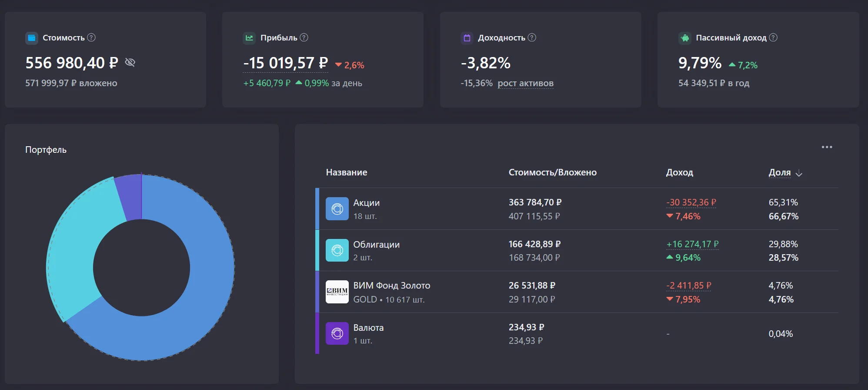Open the Валюта row
Image resolution: width=868 pixels, height=390 pixels.
pyautogui.click(x=577, y=333)
